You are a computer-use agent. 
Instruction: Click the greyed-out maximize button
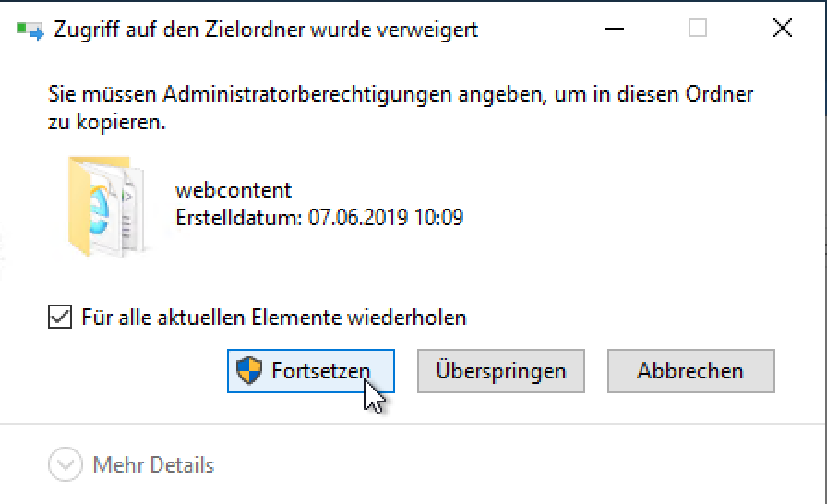[698, 30]
